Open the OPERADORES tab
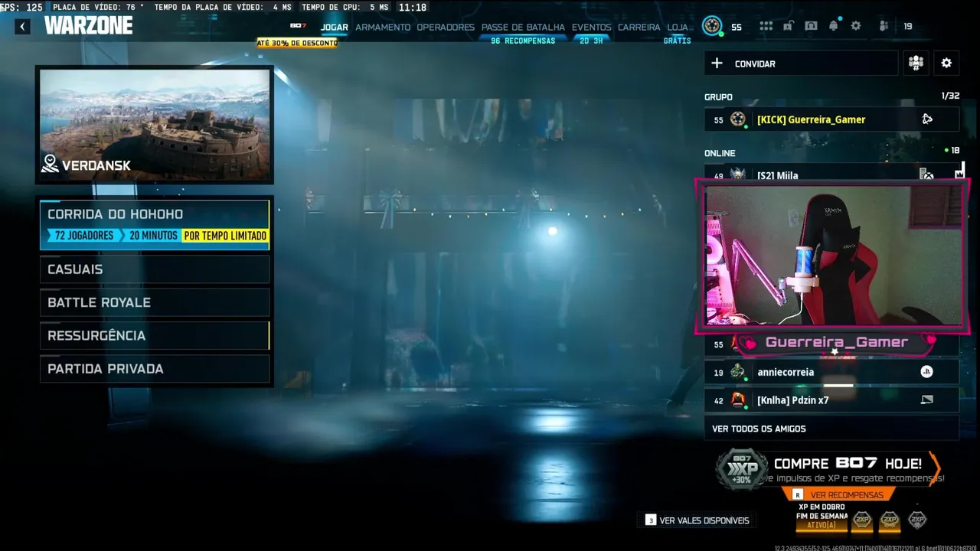 pyautogui.click(x=446, y=27)
